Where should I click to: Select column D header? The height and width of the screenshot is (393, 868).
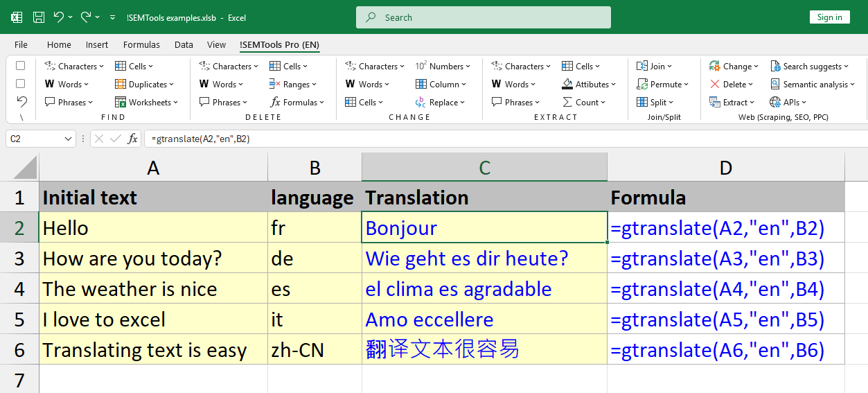tap(725, 167)
